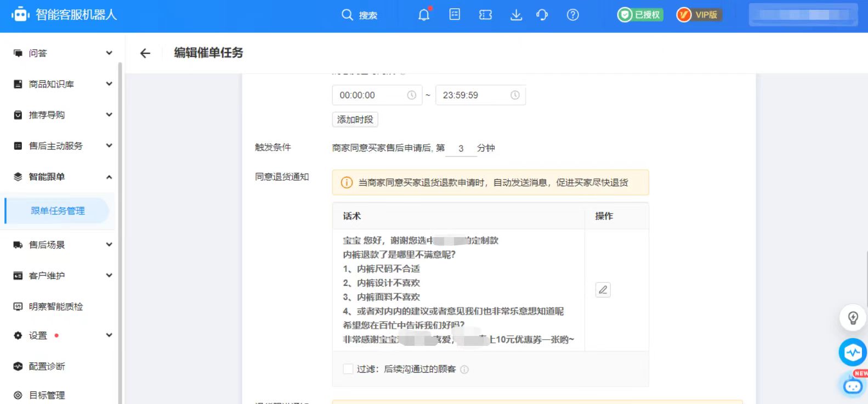Screen dimensions: 868x404
Task: Collapse the 智能跟单 menu chevron
Action: [109, 177]
